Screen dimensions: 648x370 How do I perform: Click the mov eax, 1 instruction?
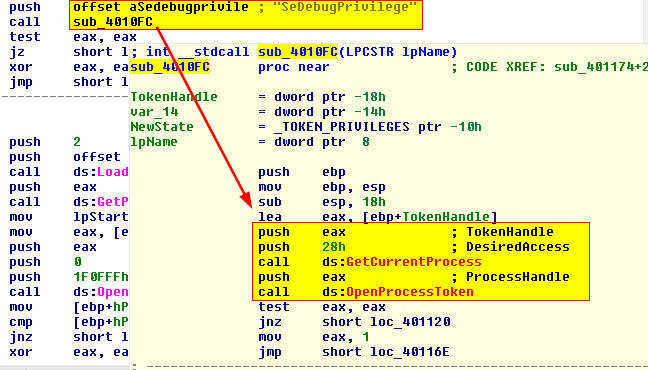coord(314,337)
